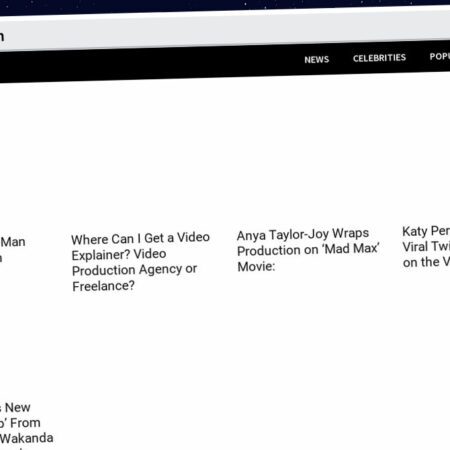Open the Katy Per… viral article headline
The height and width of the screenshot is (450, 450).
tap(426, 247)
